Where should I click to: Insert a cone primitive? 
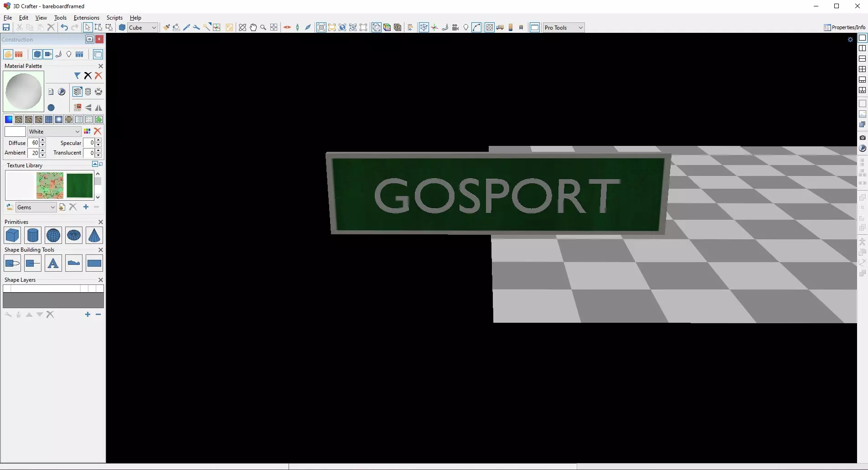click(x=94, y=235)
